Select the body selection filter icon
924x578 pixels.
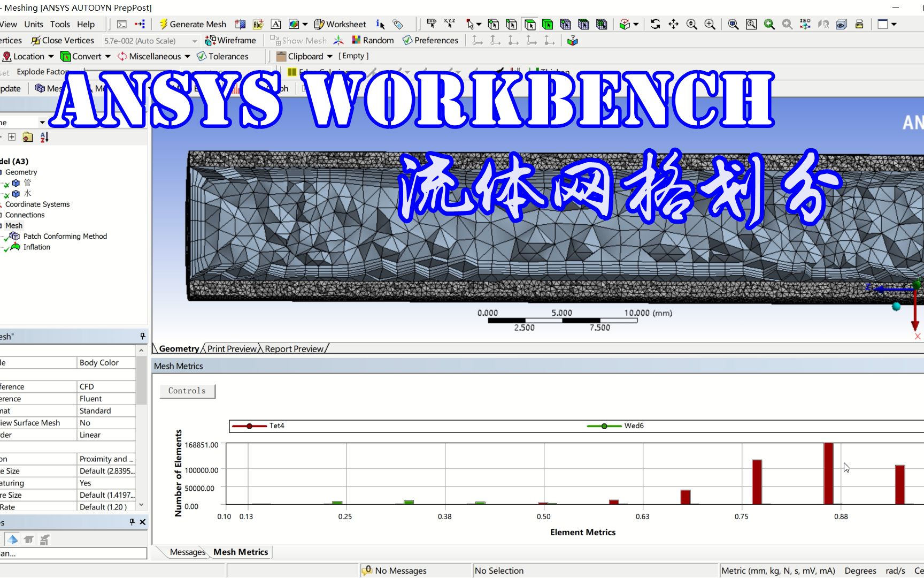(548, 24)
